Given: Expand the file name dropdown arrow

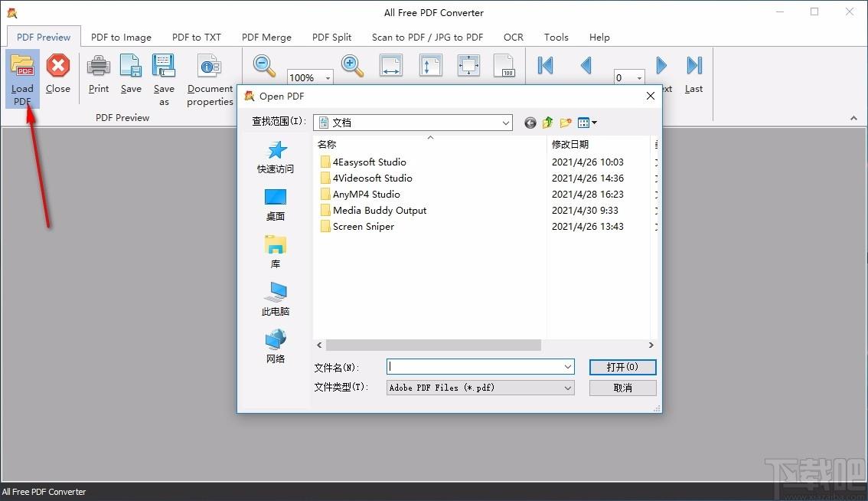Looking at the screenshot, I should 567,367.
